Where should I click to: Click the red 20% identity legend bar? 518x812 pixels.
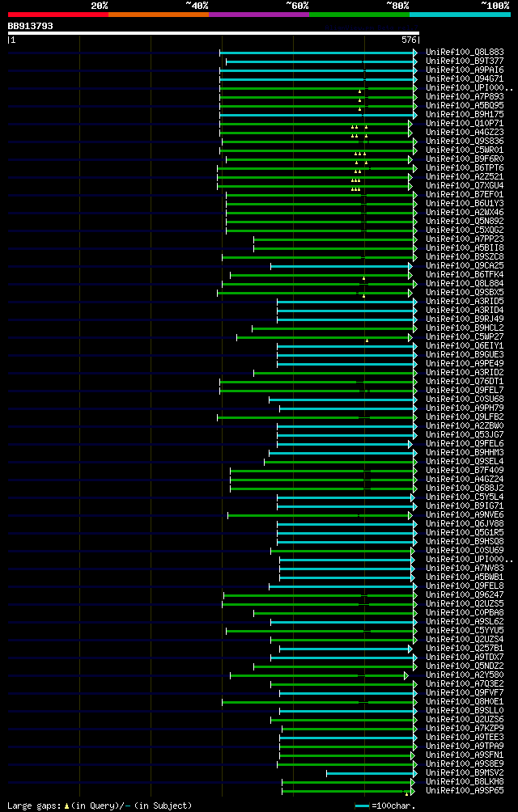tap(58, 15)
